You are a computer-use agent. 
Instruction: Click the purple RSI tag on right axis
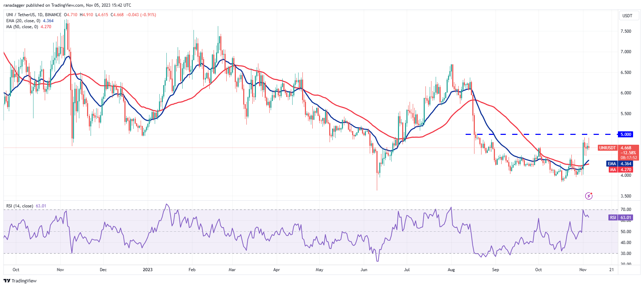pos(613,218)
